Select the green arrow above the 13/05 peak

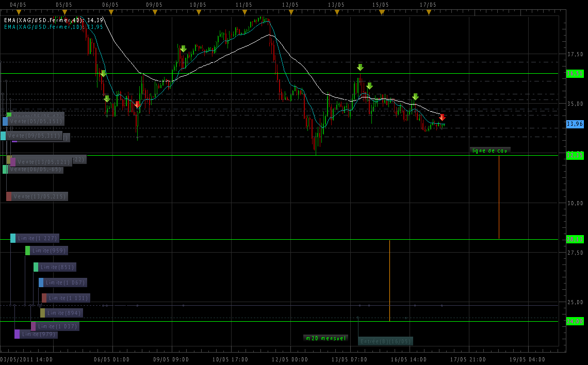[360, 68]
